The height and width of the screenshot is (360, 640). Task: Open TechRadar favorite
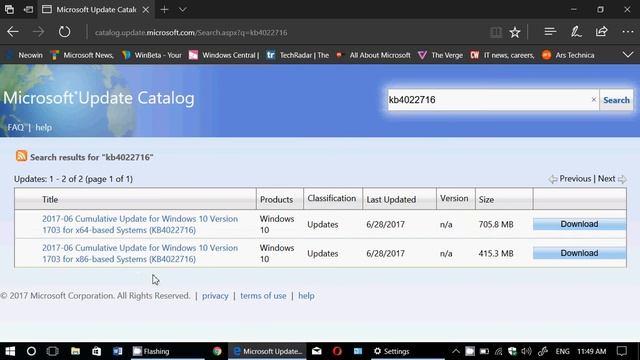pyautogui.click(x=298, y=55)
